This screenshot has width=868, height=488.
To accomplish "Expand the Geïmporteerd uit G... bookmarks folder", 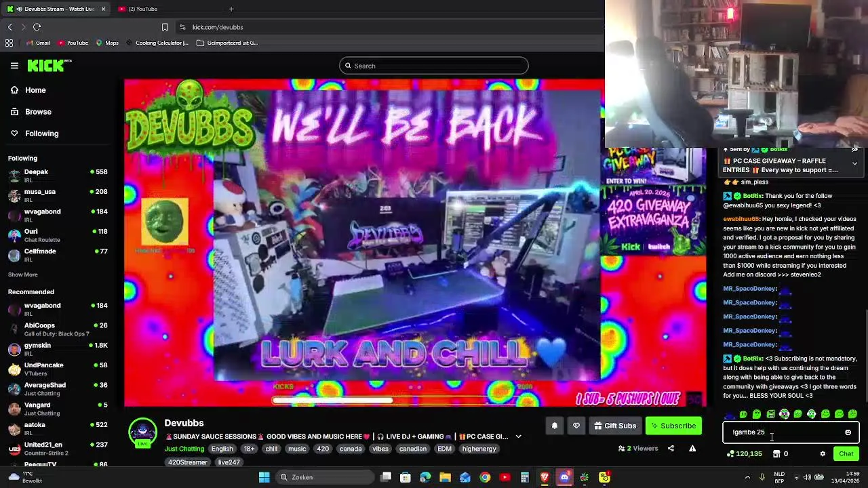I will click(x=226, y=43).
